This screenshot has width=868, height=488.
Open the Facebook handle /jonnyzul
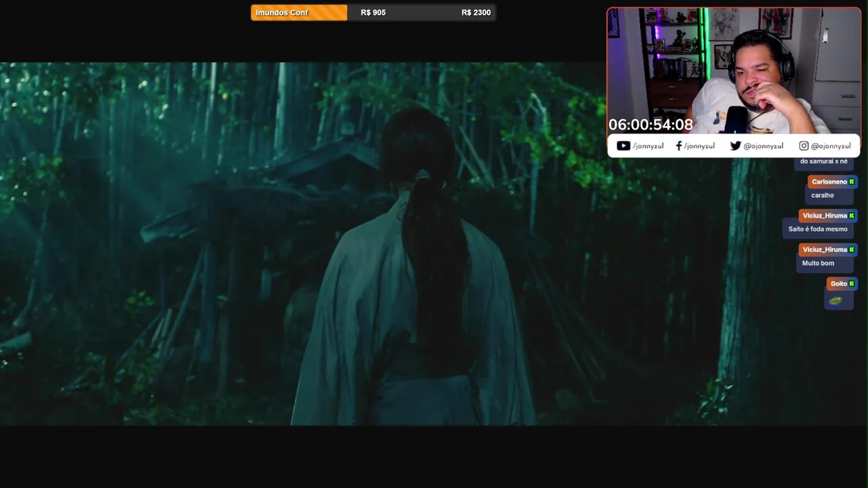pyautogui.click(x=699, y=146)
